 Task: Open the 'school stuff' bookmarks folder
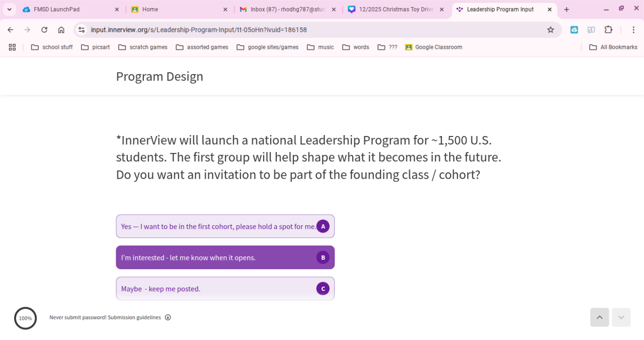click(x=52, y=47)
